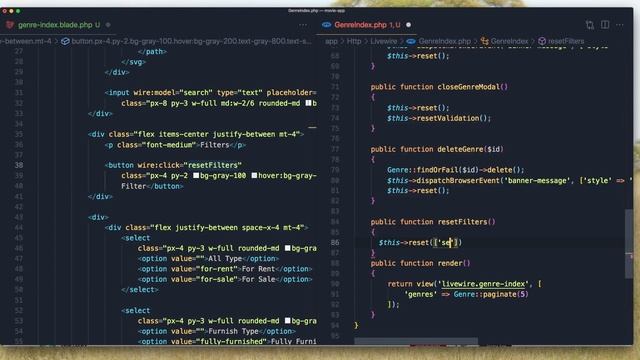
Task: Open the 'Livewire' breadcrumb segment
Action: click(384, 41)
